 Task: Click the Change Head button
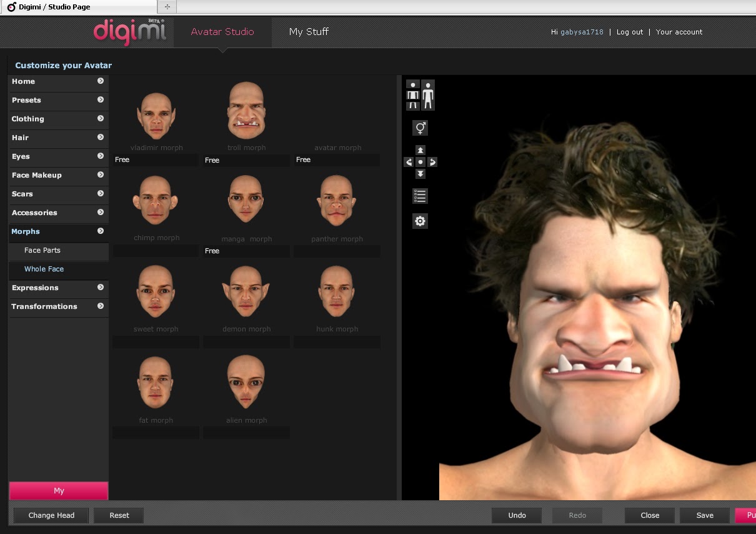click(51, 515)
